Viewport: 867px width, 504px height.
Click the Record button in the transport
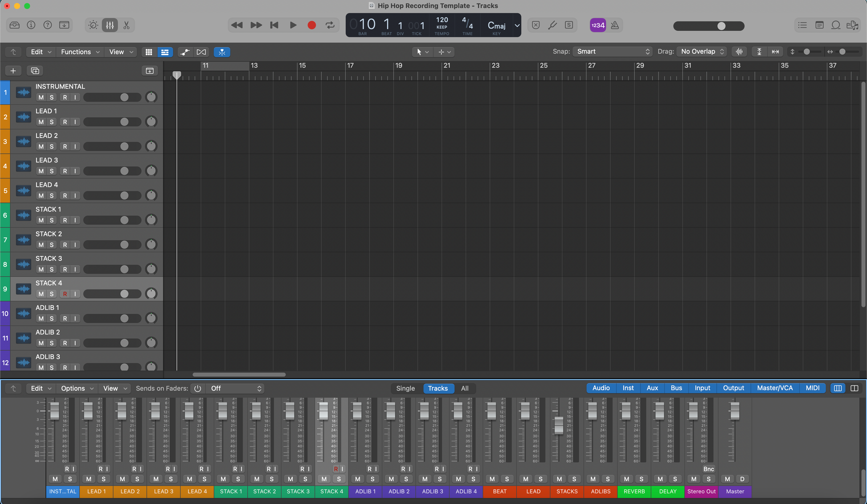tap(311, 25)
